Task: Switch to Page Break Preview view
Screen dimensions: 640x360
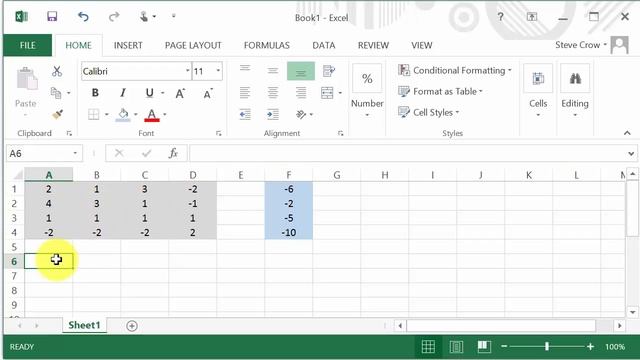Action: pyautogui.click(x=484, y=347)
